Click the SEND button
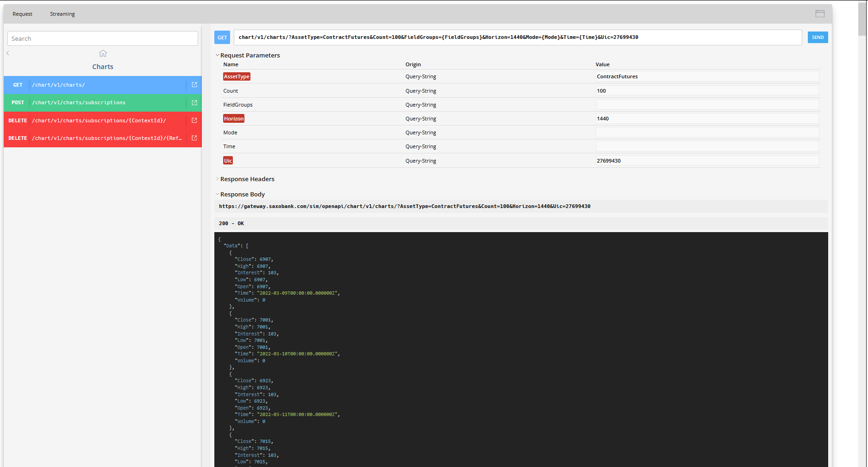Image resolution: width=868 pixels, height=467 pixels. tap(818, 38)
